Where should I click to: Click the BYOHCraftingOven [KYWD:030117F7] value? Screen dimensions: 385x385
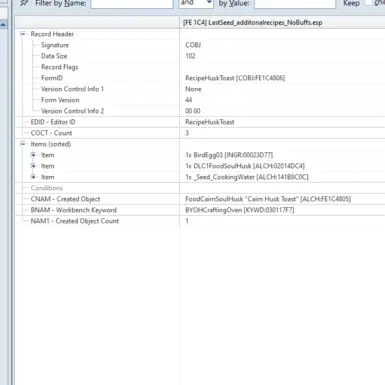click(240, 210)
